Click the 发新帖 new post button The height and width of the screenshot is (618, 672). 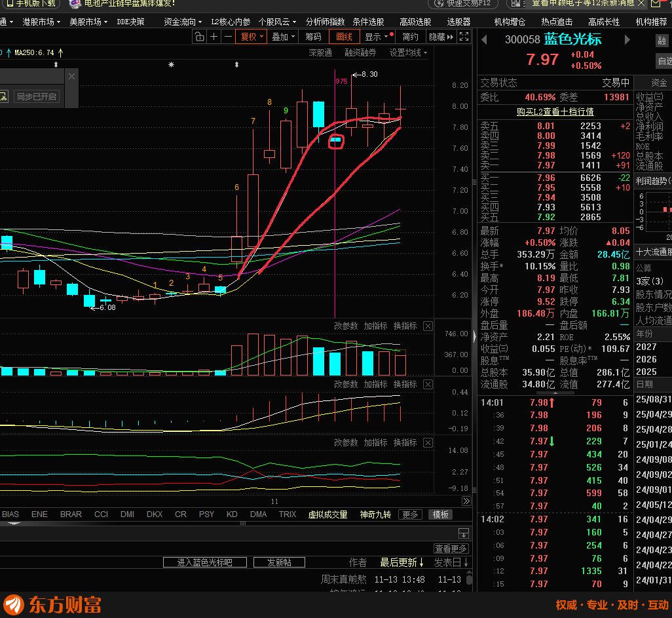(x=279, y=562)
